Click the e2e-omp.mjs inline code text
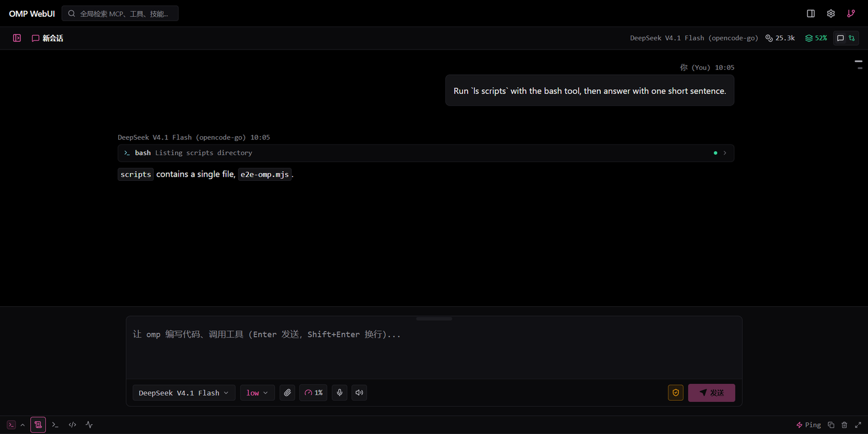This screenshot has width=868, height=434. pos(265,175)
